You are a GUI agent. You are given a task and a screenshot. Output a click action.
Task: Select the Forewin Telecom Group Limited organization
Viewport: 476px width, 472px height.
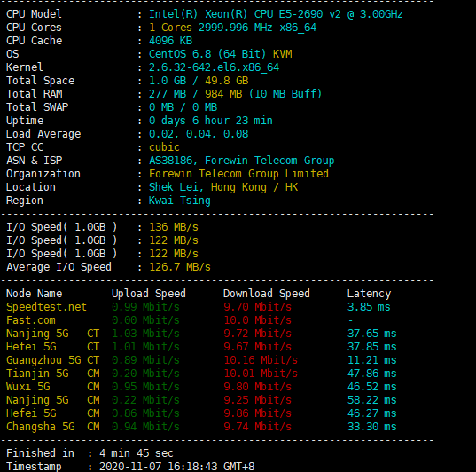(x=238, y=174)
